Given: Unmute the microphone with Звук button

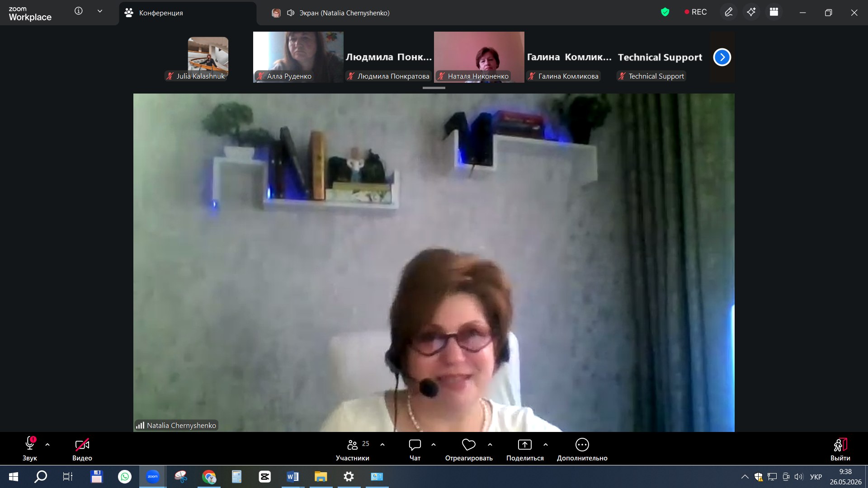Looking at the screenshot, I should coord(30,449).
